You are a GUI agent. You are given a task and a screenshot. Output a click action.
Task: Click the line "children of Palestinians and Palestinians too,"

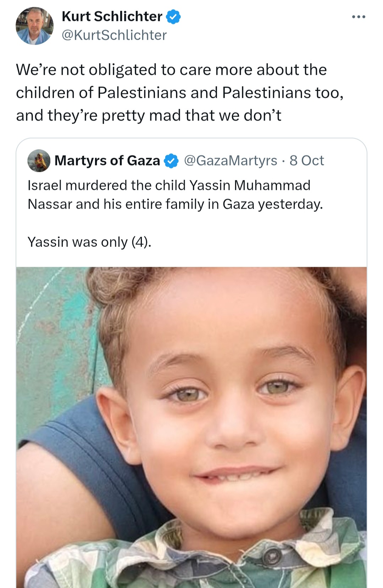click(x=179, y=92)
